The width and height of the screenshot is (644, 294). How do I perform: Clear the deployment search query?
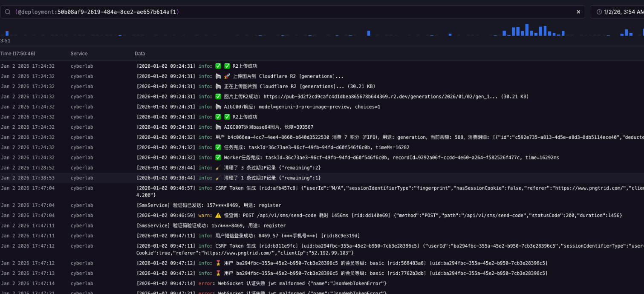[x=578, y=12]
